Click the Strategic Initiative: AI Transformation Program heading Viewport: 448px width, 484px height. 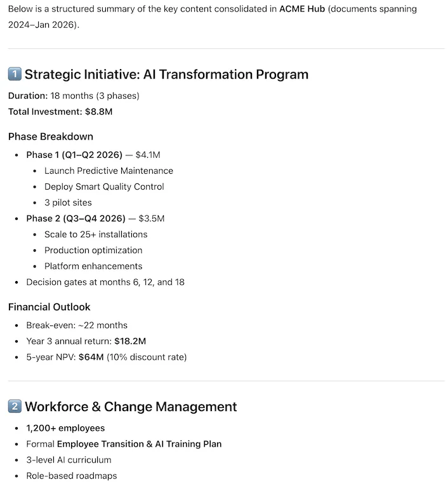(x=166, y=75)
